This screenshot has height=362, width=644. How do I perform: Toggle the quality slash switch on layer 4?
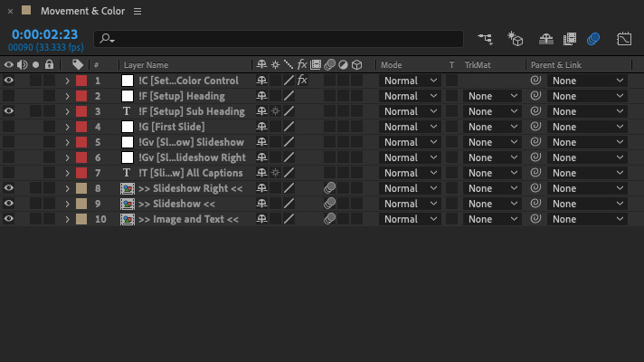click(289, 127)
